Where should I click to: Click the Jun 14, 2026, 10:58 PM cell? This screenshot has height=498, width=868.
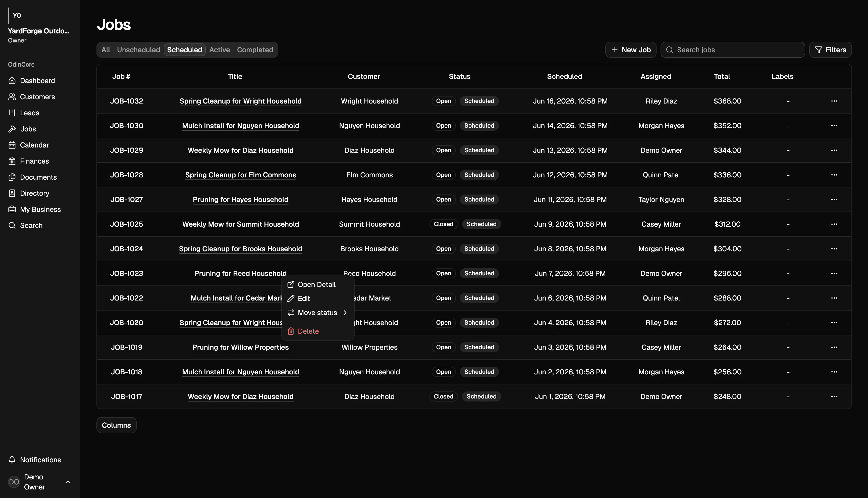(570, 126)
